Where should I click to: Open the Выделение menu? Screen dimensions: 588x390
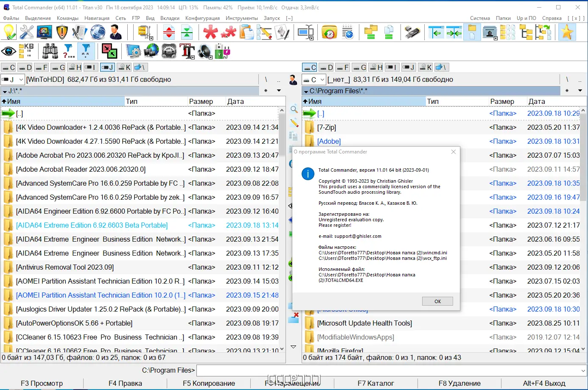[38, 18]
